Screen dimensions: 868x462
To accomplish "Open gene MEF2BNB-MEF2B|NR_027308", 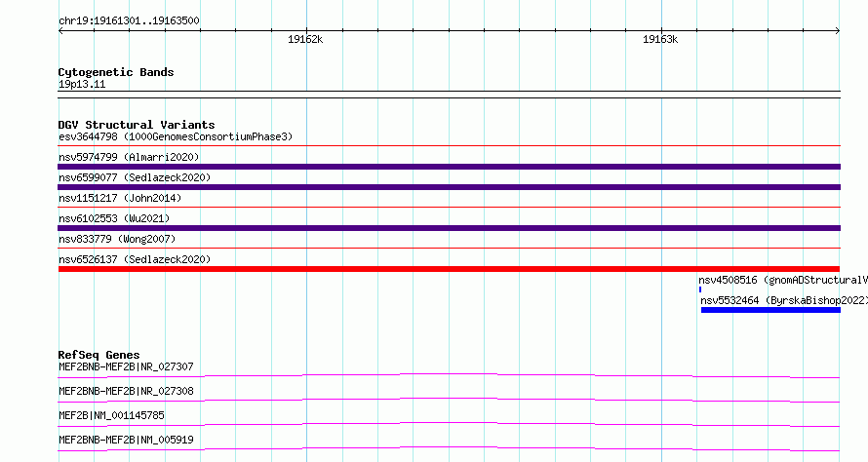I will (x=126, y=391).
